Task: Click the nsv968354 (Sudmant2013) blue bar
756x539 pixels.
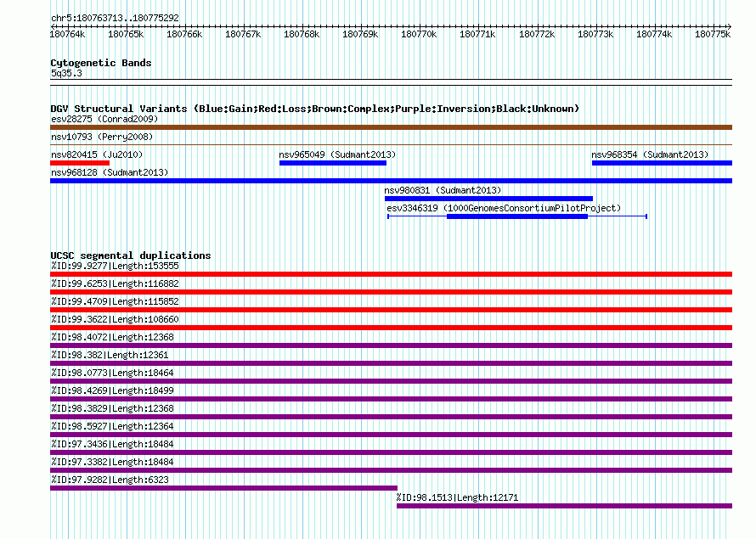Action: [662, 163]
